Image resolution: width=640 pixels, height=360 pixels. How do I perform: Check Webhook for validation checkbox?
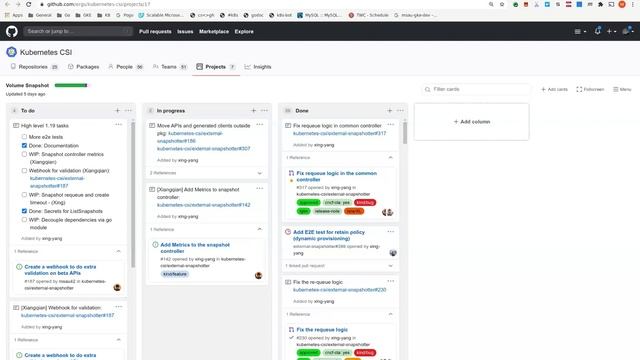(24, 171)
